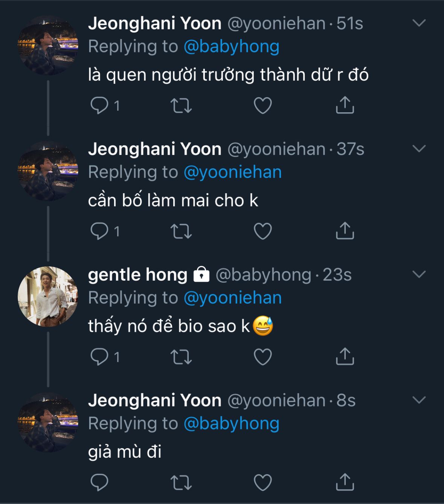
Task: Reply to the "cần bố làm mai" tweet
Action: [x=99, y=231]
